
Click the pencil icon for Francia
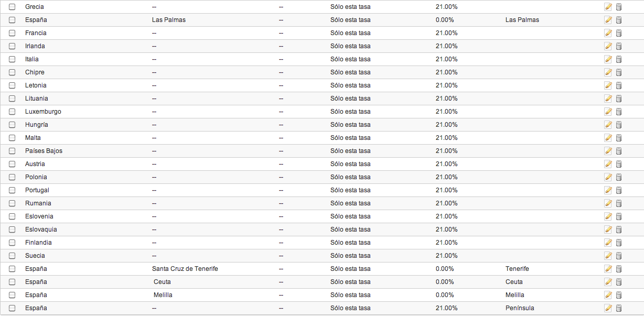(608, 33)
